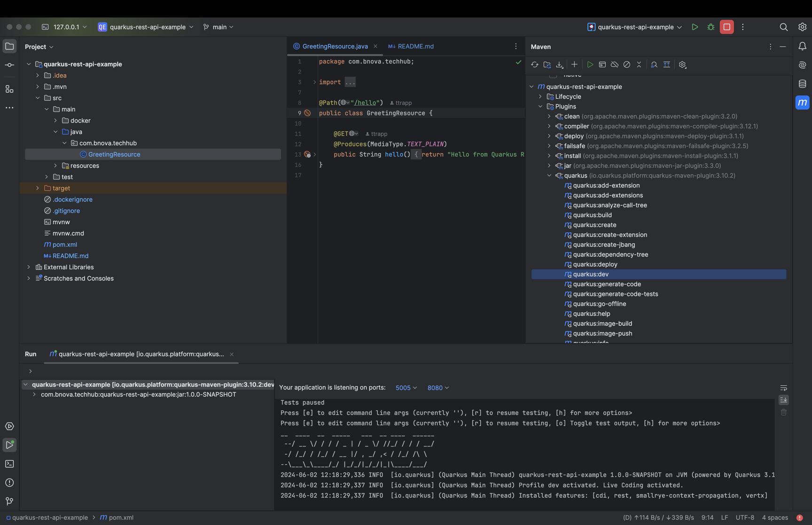
Task: Open the Problems tool window
Action: click(x=9, y=483)
